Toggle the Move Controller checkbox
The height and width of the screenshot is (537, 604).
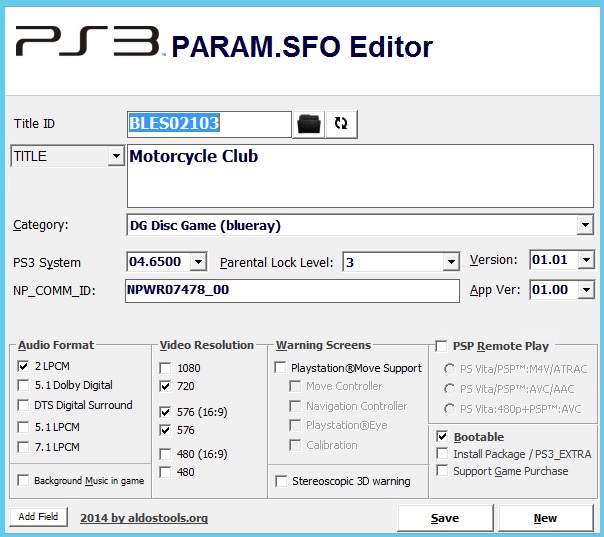(295, 386)
